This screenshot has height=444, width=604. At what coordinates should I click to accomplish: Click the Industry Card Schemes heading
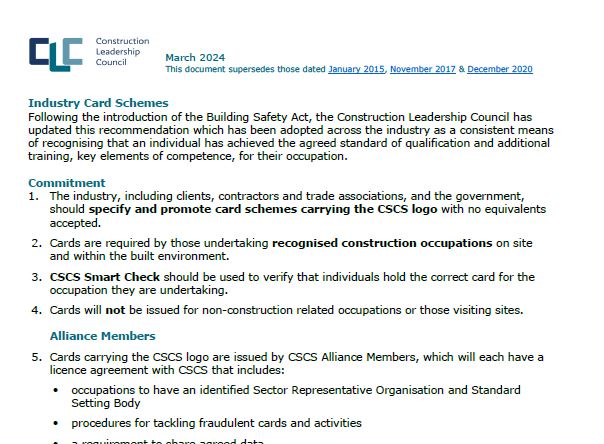98,103
